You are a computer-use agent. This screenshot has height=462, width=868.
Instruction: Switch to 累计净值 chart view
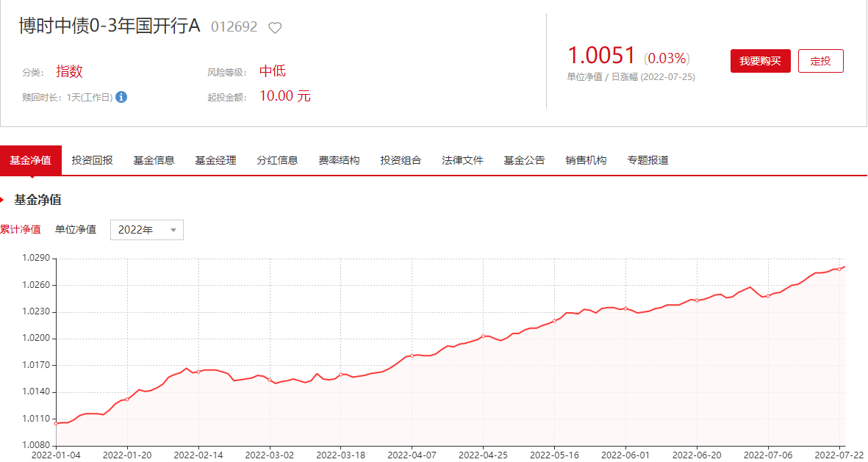pyautogui.click(x=20, y=230)
